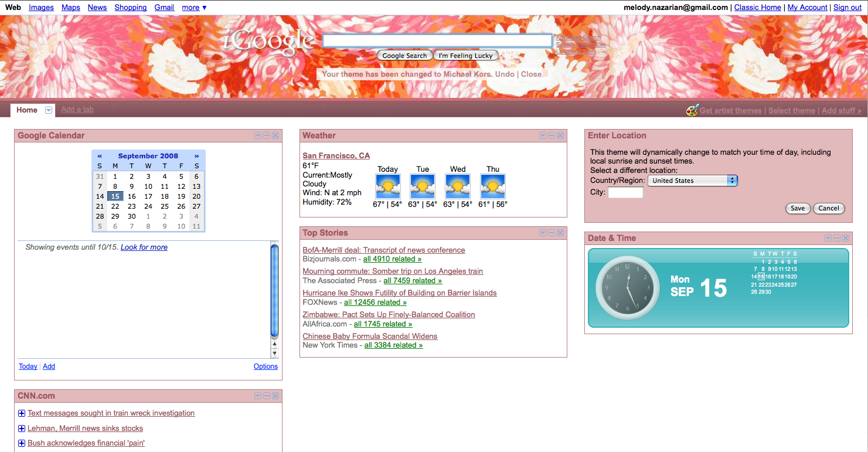Switch to Images search

[41, 7]
